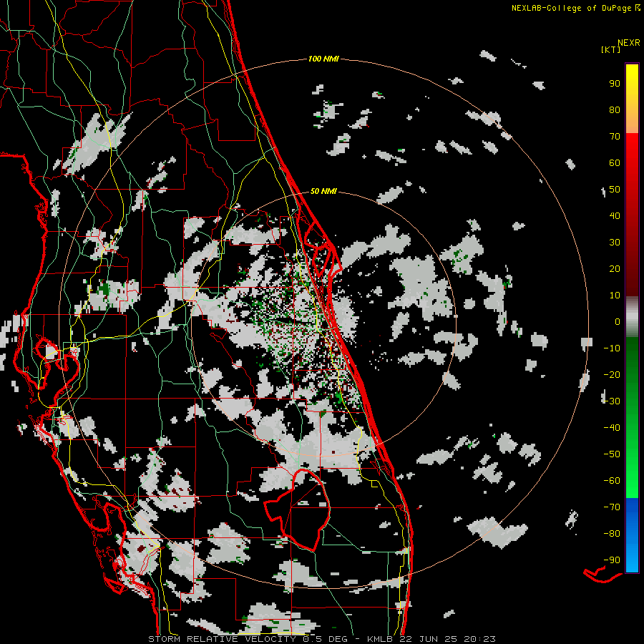Select the positive 70 knot scale label
This screenshot has width=644, height=644.
(x=615, y=137)
